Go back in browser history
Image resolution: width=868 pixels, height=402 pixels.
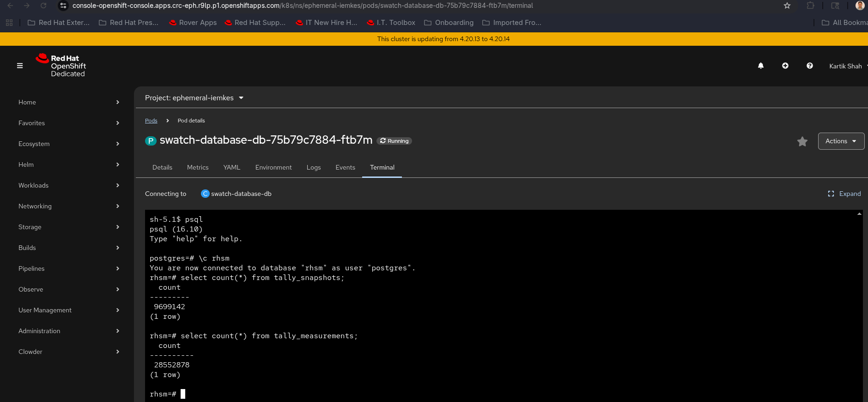click(x=10, y=6)
